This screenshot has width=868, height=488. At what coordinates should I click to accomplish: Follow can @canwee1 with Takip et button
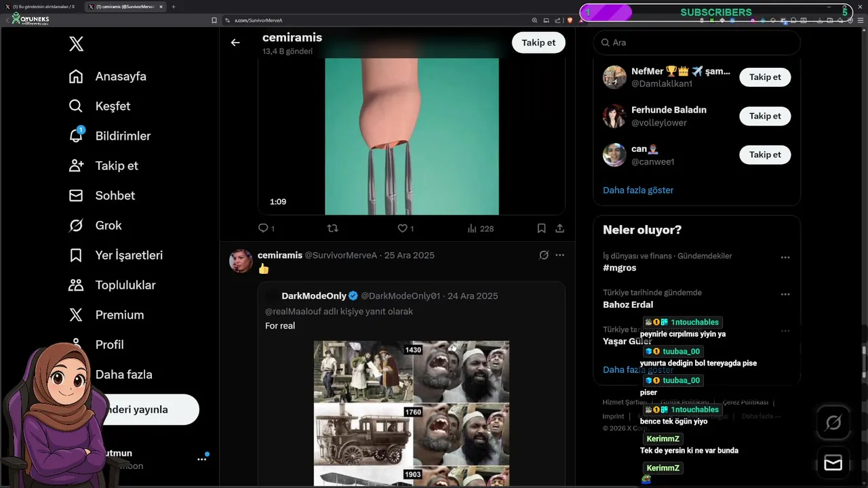click(x=765, y=155)
